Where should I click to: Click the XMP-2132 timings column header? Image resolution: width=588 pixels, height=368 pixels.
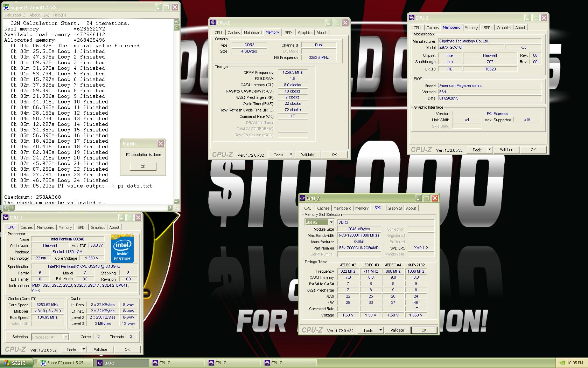click(x=416, y=265)
